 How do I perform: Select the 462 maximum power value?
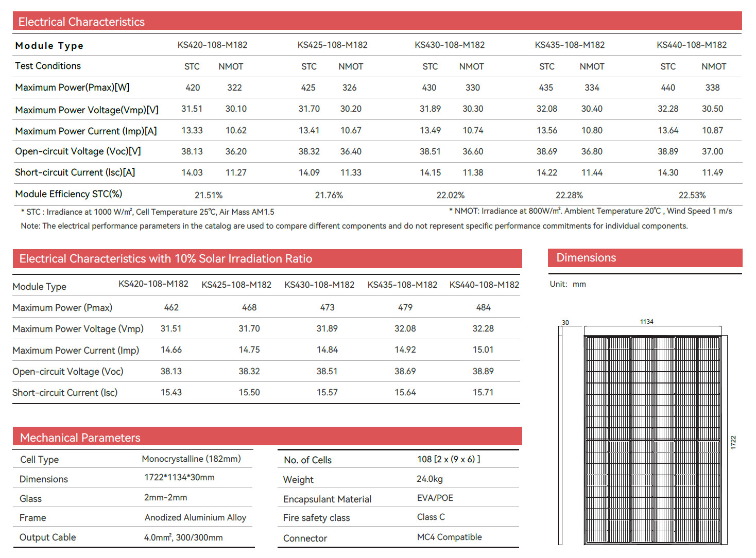coord(171,307)
